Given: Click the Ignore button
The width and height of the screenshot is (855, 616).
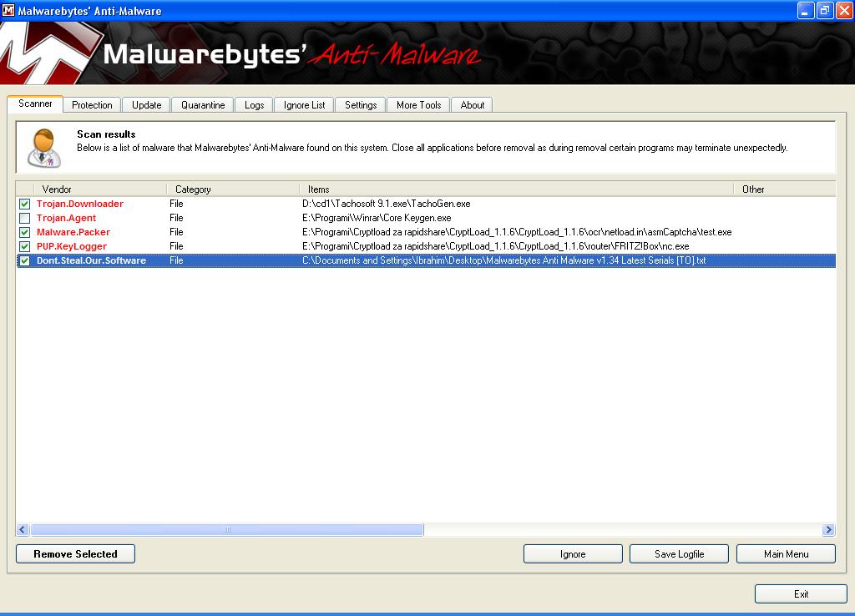Looking at the screenshot, I should click(573, 554).
